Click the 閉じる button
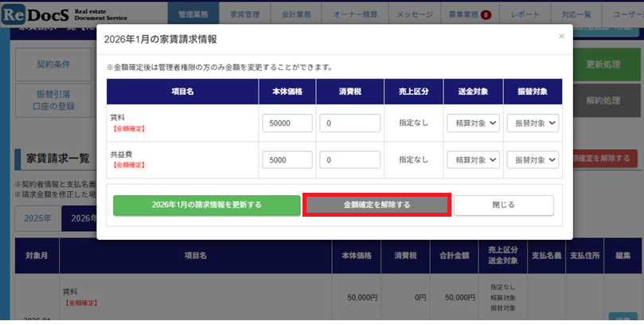The image size is (644, 325). pyautogui.click(x=504, y=205)
